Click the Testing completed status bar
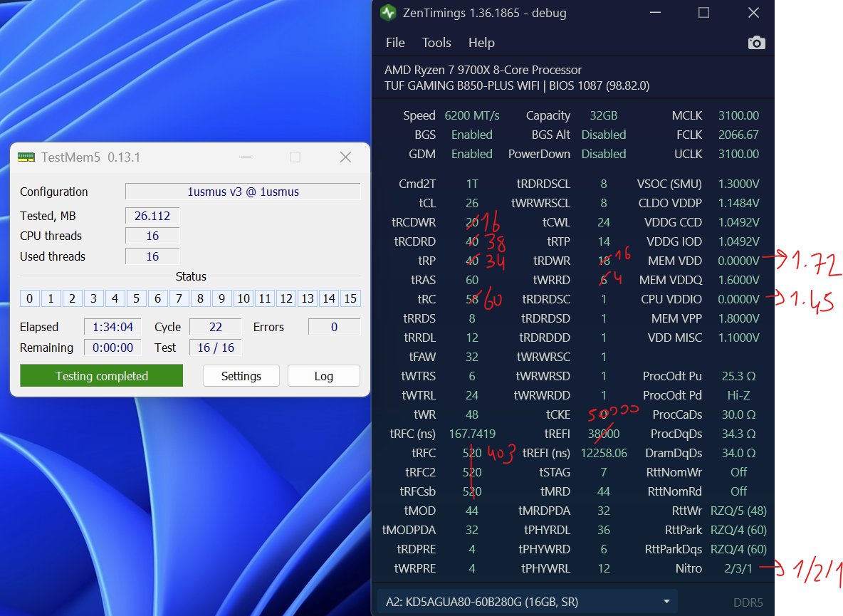Viewport: 843px width, 616px height. click(x=102, y=376)
